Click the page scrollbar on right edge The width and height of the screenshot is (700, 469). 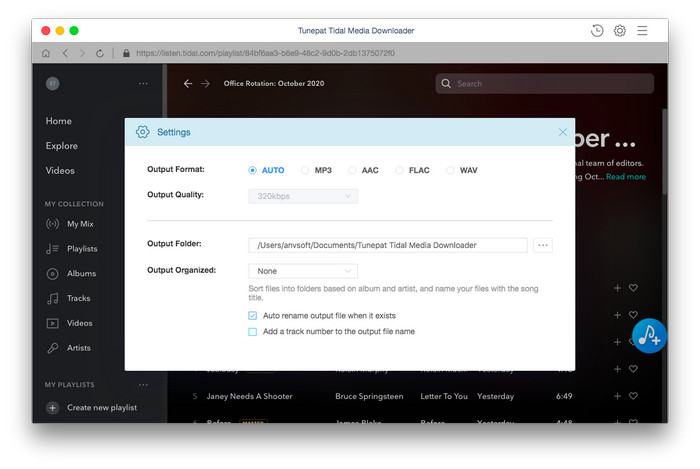[x=665, y=152]
